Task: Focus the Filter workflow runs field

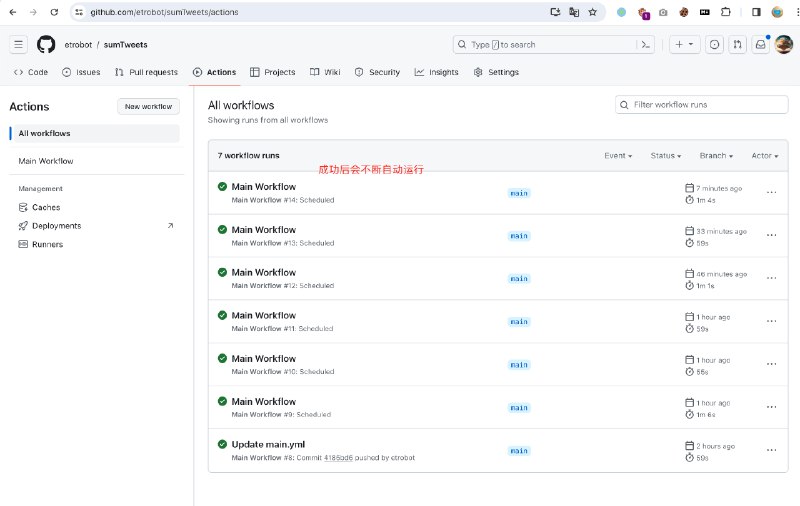Action: click(702, 105)
